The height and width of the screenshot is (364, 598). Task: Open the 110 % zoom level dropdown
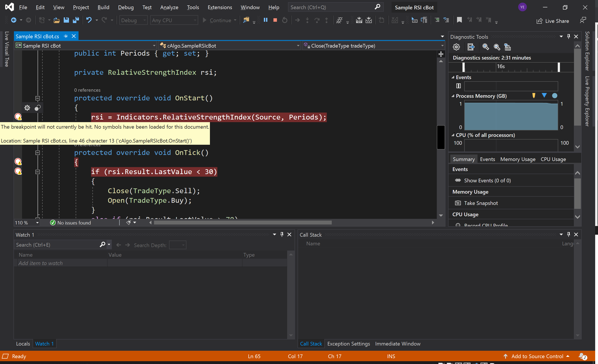(37, 223)
